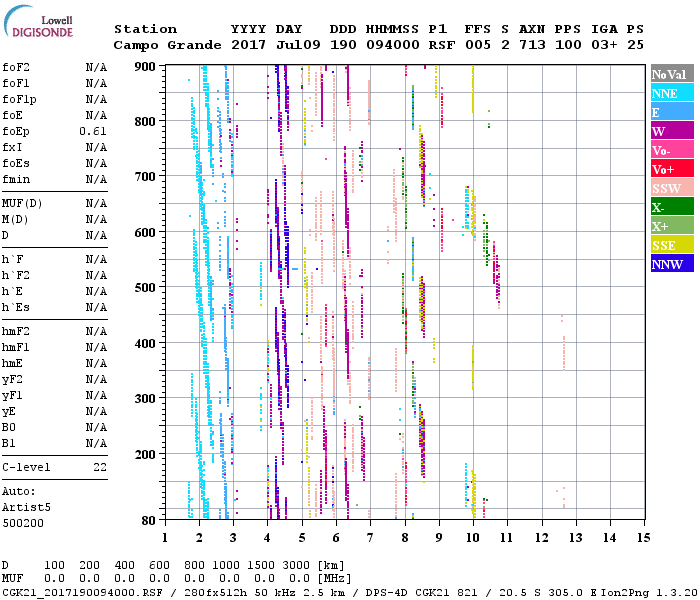Viewport: 700px width, 600px height.
Task: Click the foEp value 0.61
Action: pyautogui.click(x=93, y=131)
